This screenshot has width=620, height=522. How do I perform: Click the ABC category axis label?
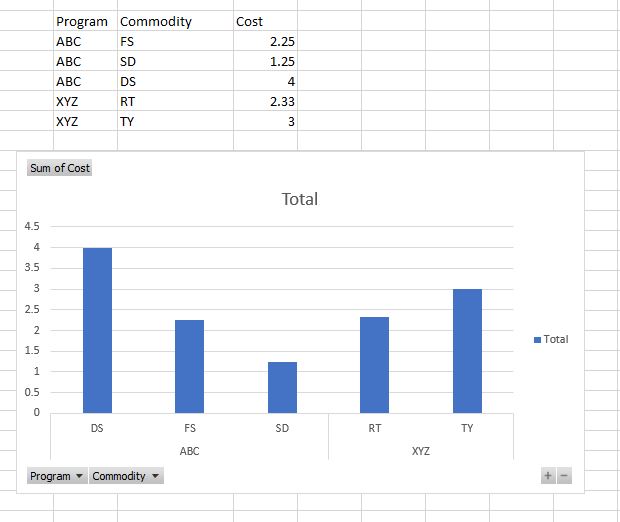[x=189, y=451]
